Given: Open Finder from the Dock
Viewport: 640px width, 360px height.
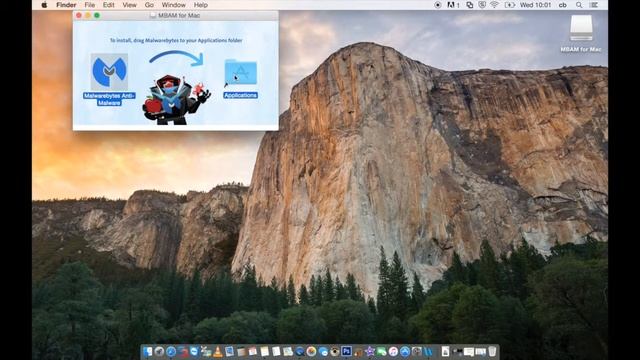Looking at the screenshot, I should pyautogui.click(x=147, y=351).
